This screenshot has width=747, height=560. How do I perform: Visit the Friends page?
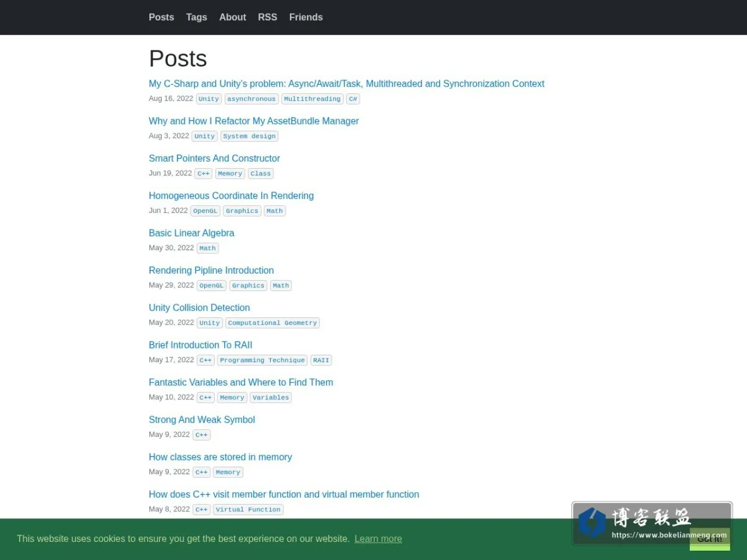coord(306,17)
